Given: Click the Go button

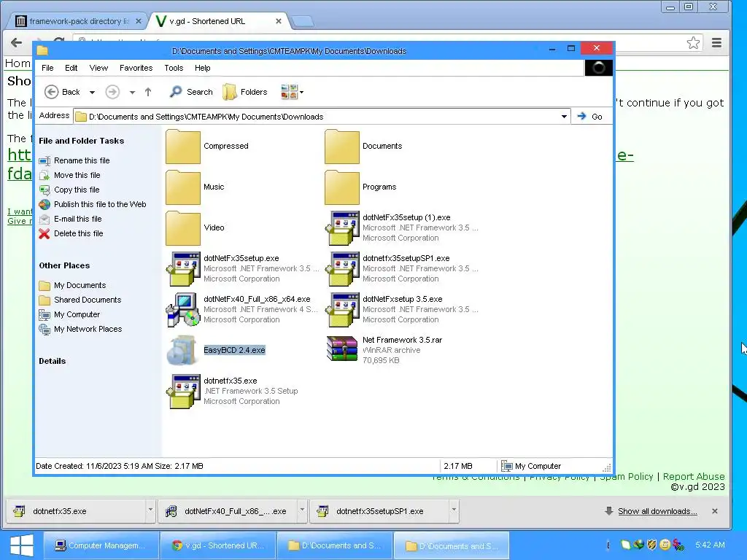Looking at the screenshot, I should pyautogui.click(x=590, y=117).
